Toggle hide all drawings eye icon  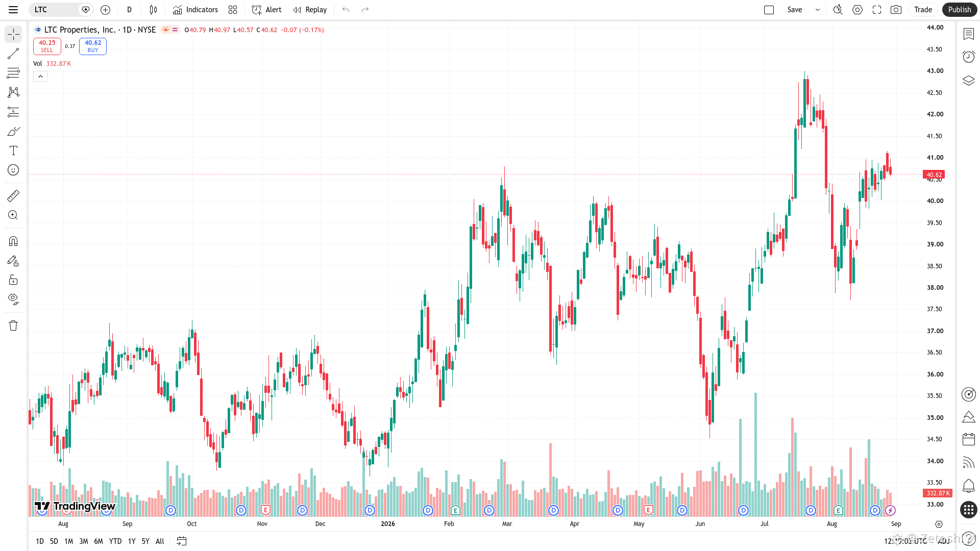point(13,299)
